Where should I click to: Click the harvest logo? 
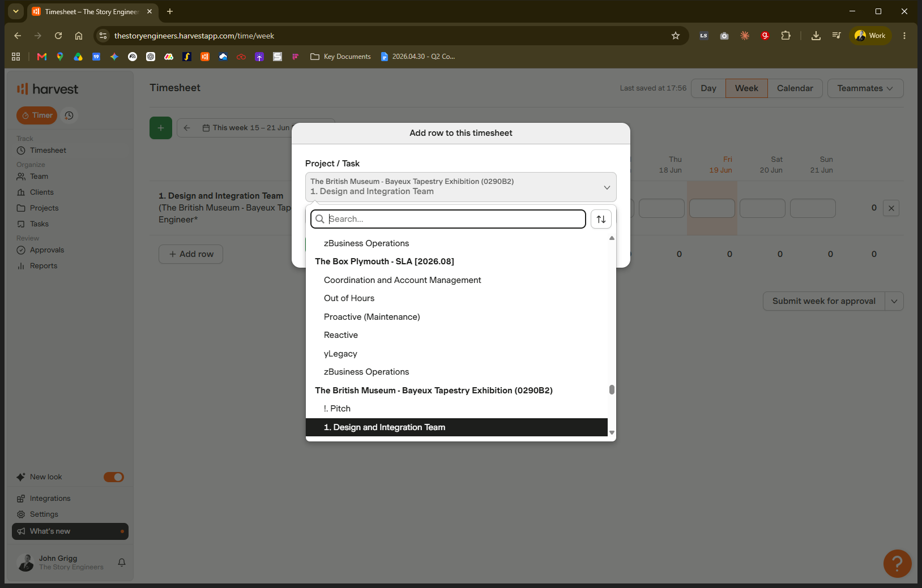48,89
